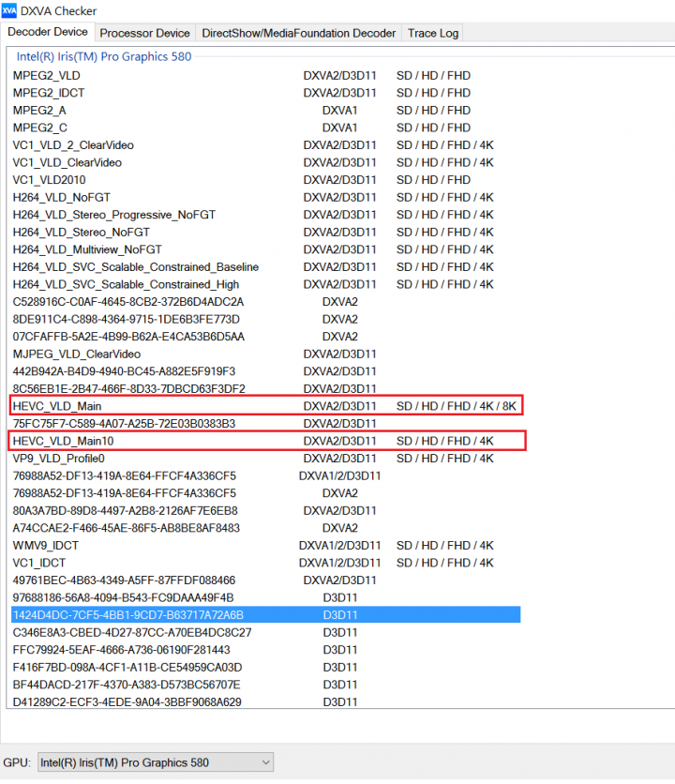Select the VC1_IDCT row

[x=266, y=563]
